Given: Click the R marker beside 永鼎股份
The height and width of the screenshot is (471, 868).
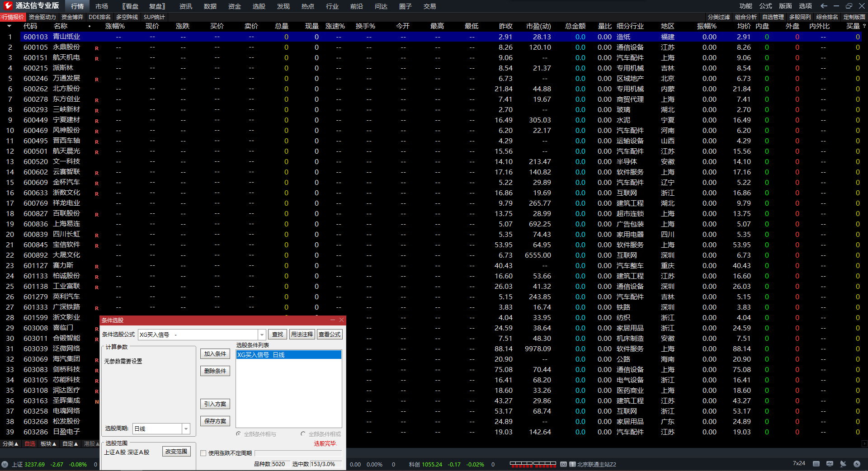Looking at the screenshot, I should [x=97, y=48].
